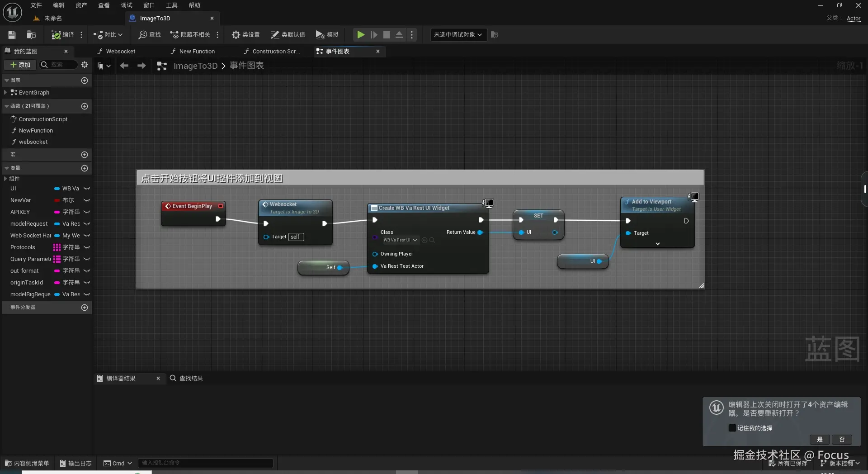Click the console command input field
The width and height of the screenshot is (868, 474).
tap(206, 463)
